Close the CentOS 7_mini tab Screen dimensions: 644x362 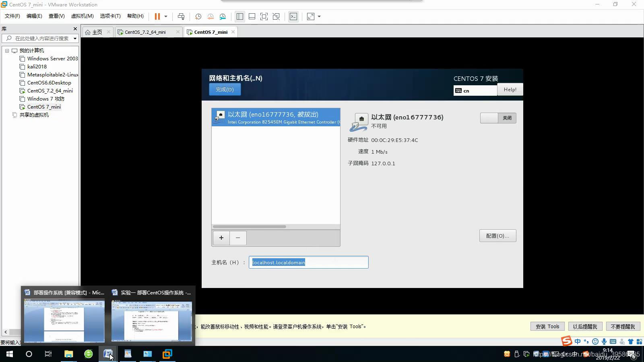pos(233,32)
